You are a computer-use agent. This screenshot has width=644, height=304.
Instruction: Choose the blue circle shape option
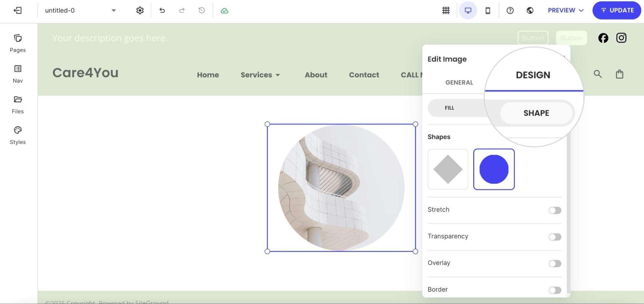[x=494, y=169]
